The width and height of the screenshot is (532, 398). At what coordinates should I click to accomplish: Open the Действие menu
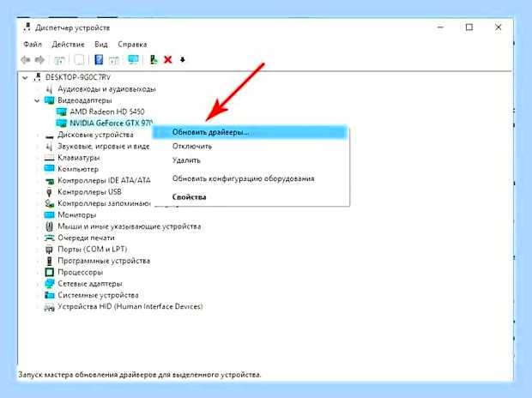[68, 45]
